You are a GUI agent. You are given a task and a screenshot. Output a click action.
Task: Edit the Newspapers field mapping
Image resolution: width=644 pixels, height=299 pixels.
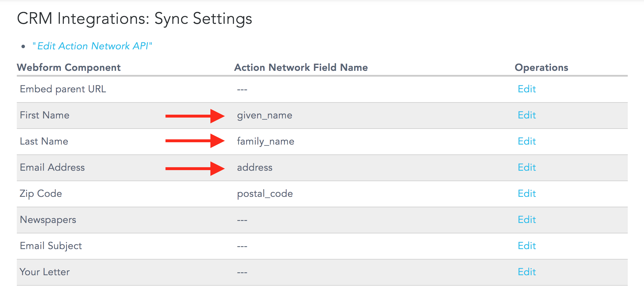[x=527, y=219]
